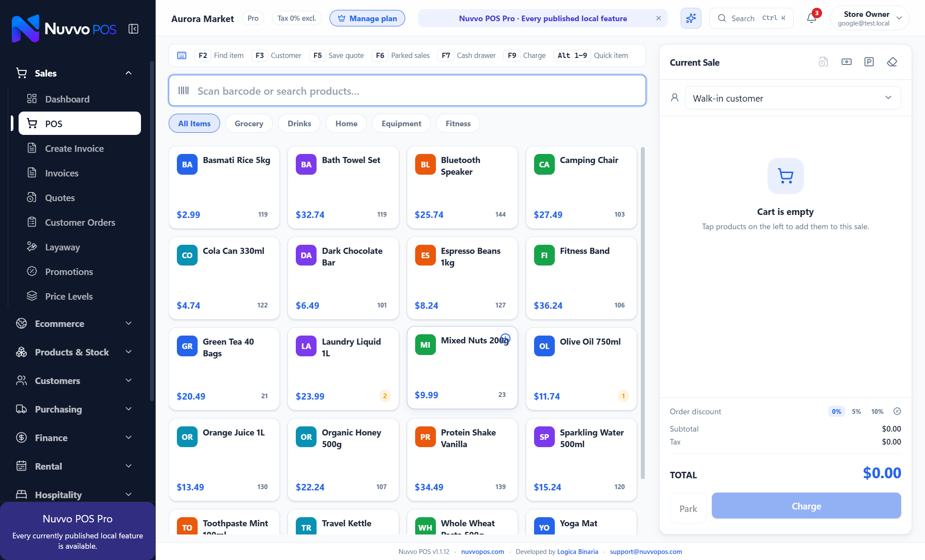Open the Logica Binaria link
The height and width of the screenshot is (560, 925).
point(578,551)
